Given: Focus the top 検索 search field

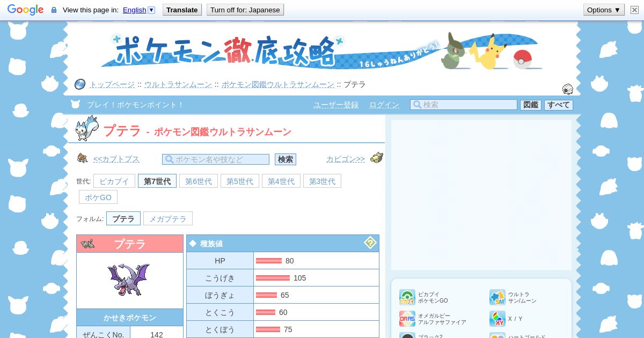Looking at the screenshot, I should pyautogui.click(x=464, y=105).
